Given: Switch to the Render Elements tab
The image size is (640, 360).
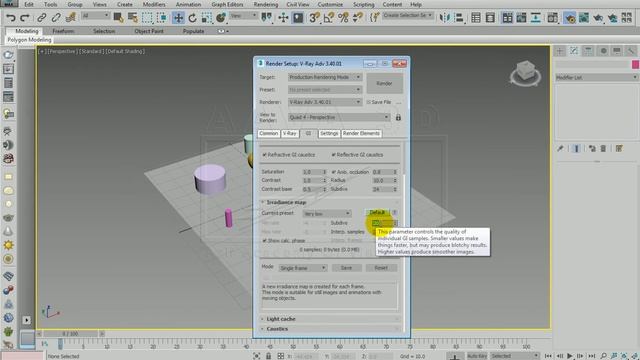Looking at the screenshot, I should click(x=361, y=133).
